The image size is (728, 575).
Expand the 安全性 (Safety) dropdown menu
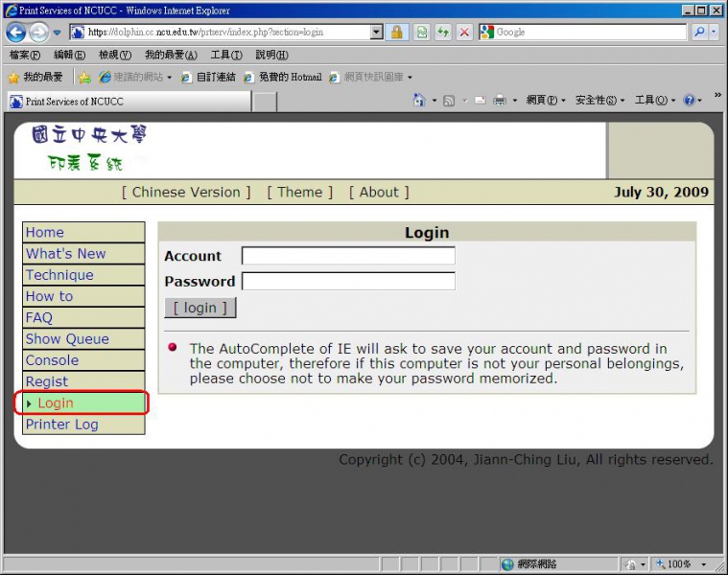click(x=599, y=100)
